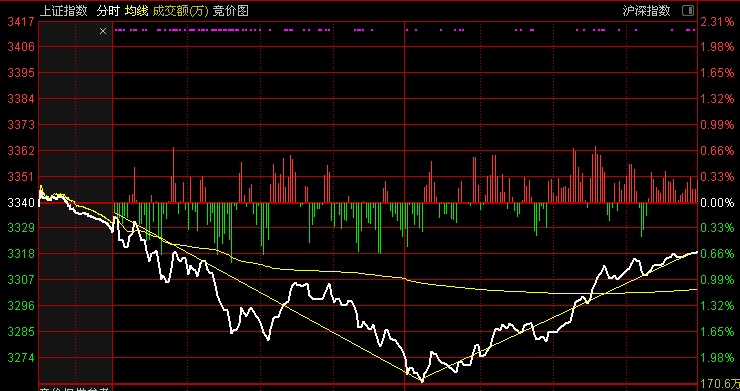
Task: Click the green 1.65% percentage label
Action: click(x=717, y=332)
